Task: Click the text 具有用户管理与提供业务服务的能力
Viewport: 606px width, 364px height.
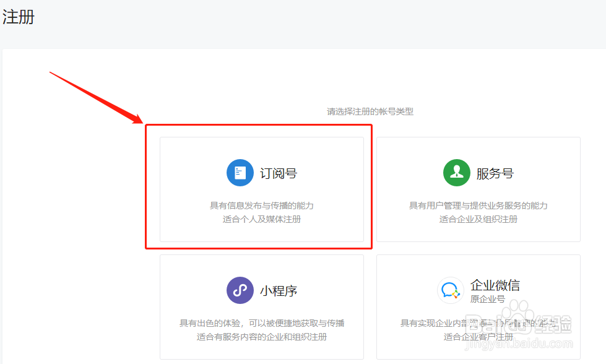Action: [x=478, y=206]
